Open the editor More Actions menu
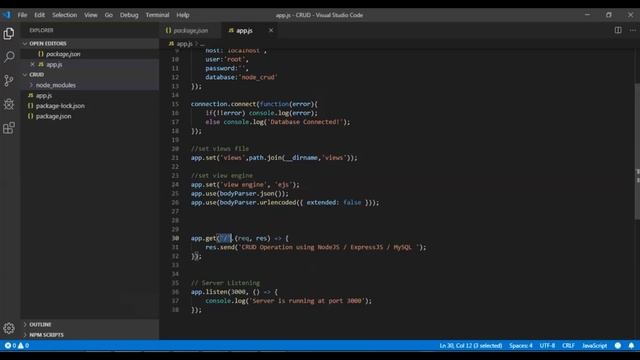 pyautogui.click(x=632, y=30)
